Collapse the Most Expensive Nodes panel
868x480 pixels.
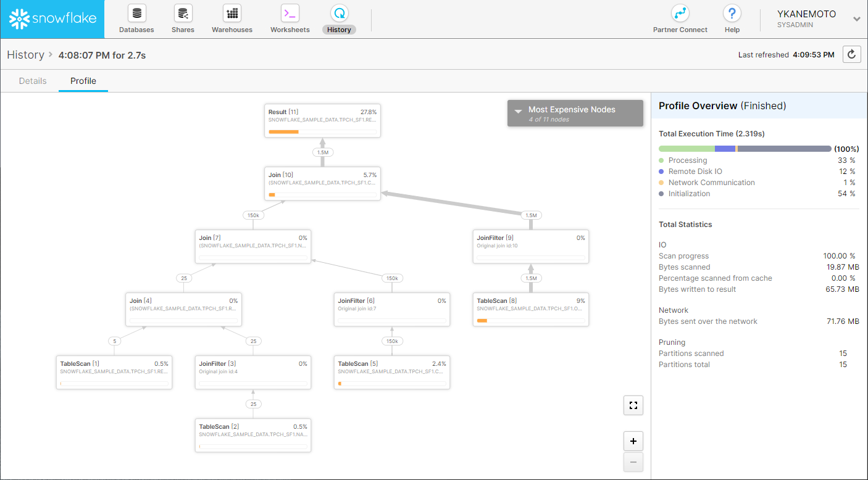517,110
